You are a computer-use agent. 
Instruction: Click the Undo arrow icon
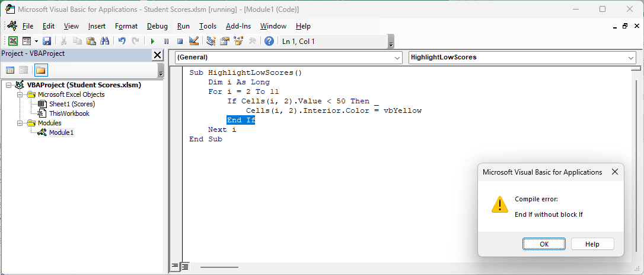click(x=122, y=41)
